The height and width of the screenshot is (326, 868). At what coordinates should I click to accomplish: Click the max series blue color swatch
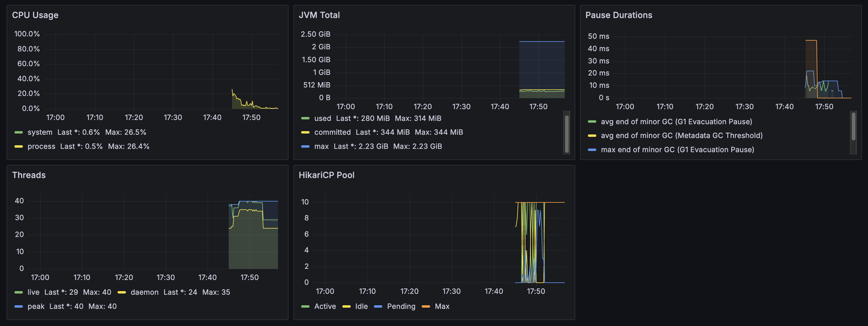[x=305, y=147]
